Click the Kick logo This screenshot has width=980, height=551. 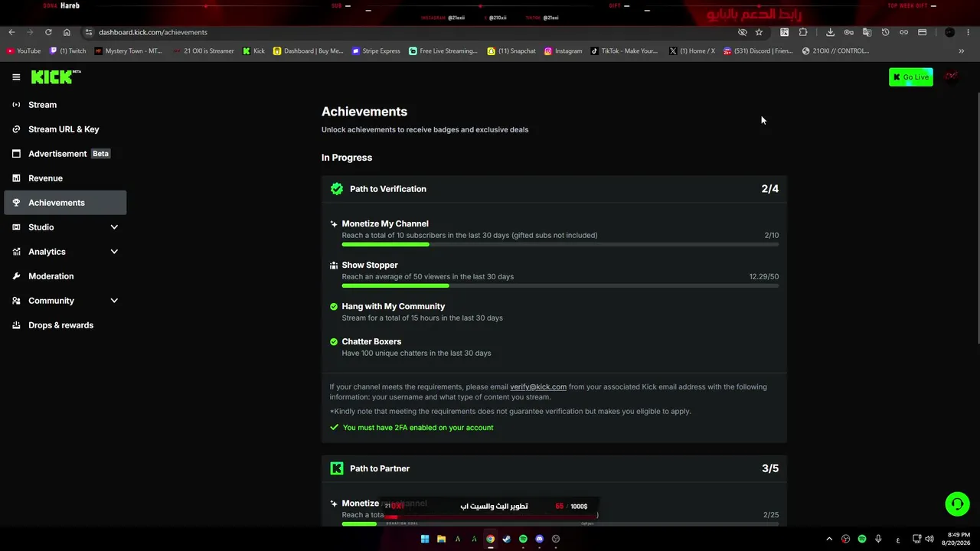click(x=56, y=77)
